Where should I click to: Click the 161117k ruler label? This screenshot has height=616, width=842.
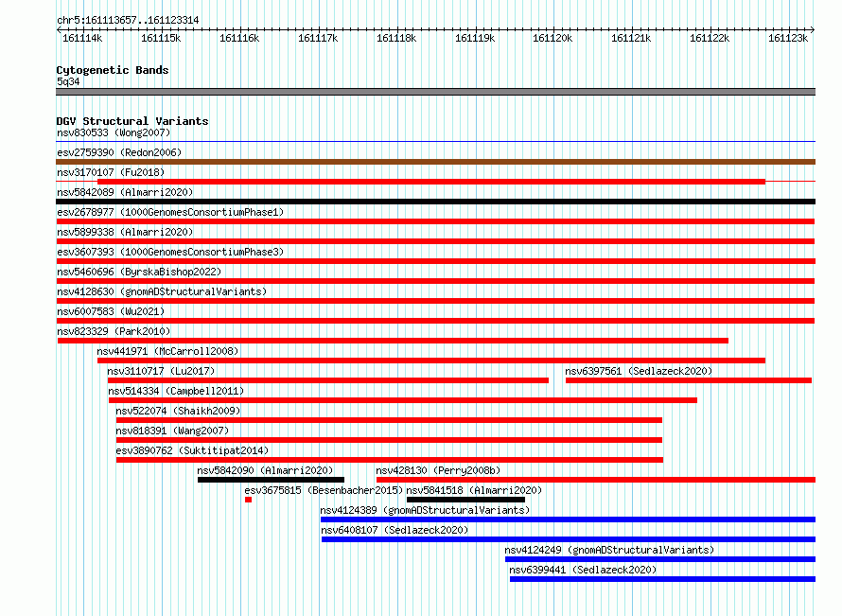pos(318,38)
